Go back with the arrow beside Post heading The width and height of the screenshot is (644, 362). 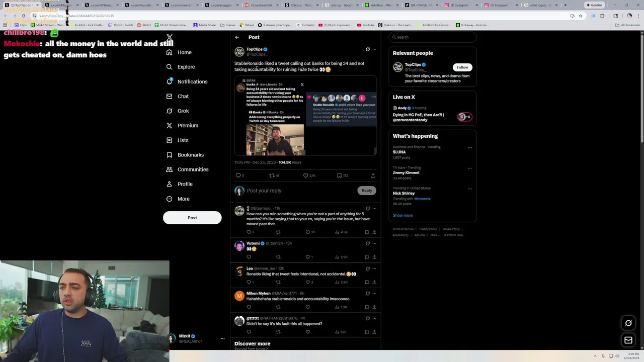[237, 37]
